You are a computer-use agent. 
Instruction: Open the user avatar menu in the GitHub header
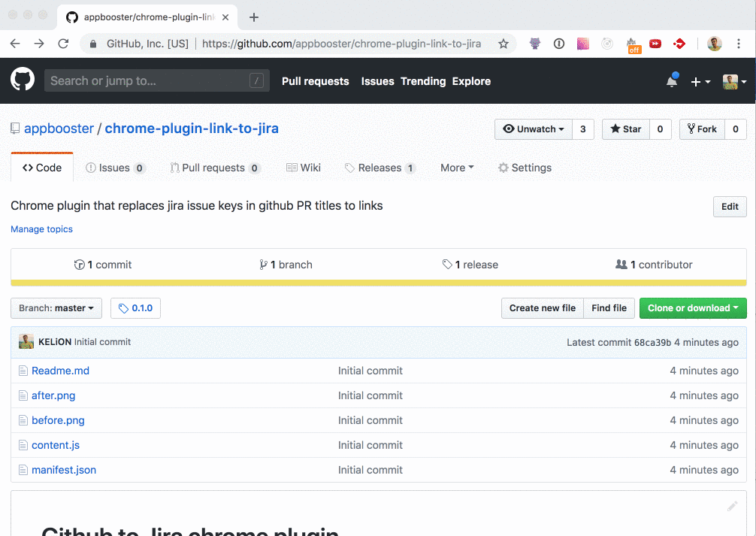point(734,81)
